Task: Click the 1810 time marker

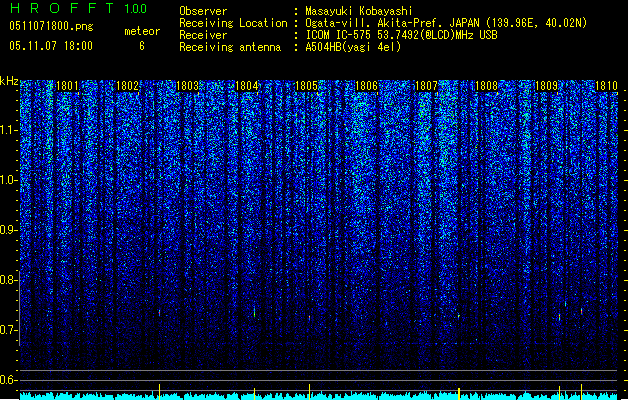Action: coord(606,86)
